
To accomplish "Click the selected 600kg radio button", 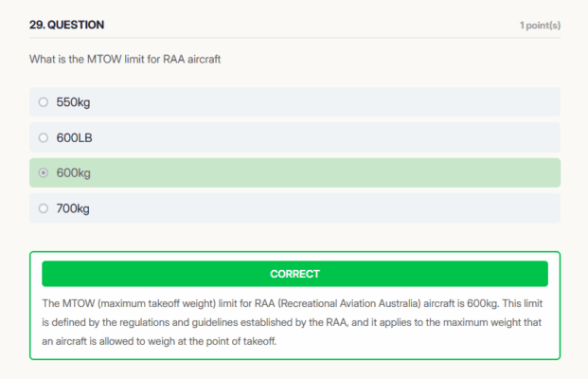I will [43, 173].
